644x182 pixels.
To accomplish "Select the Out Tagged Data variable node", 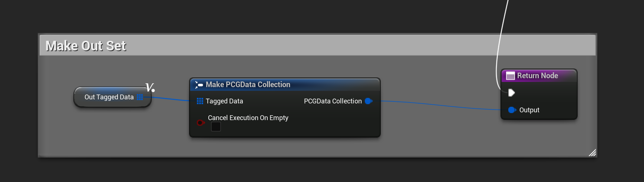I will [x=109, y=97].
